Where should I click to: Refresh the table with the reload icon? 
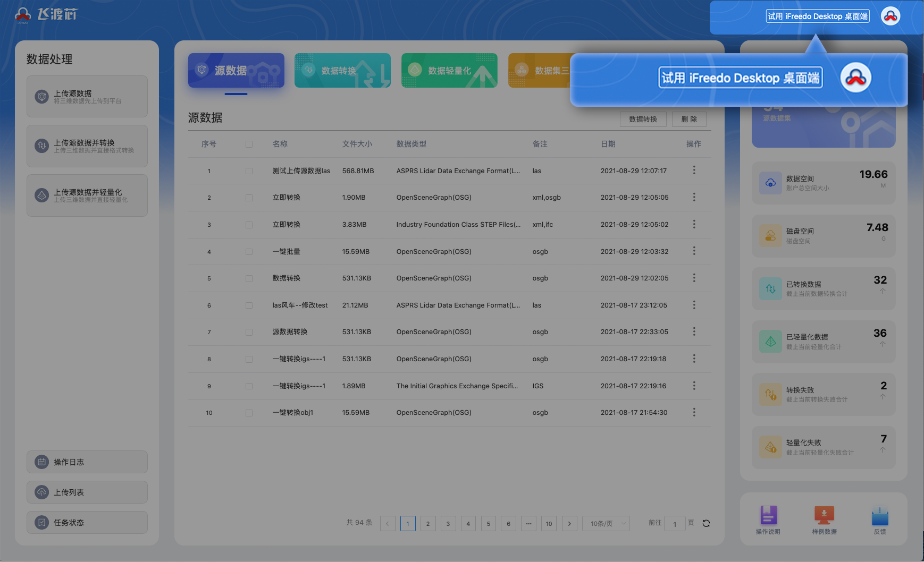click(706, 523)
